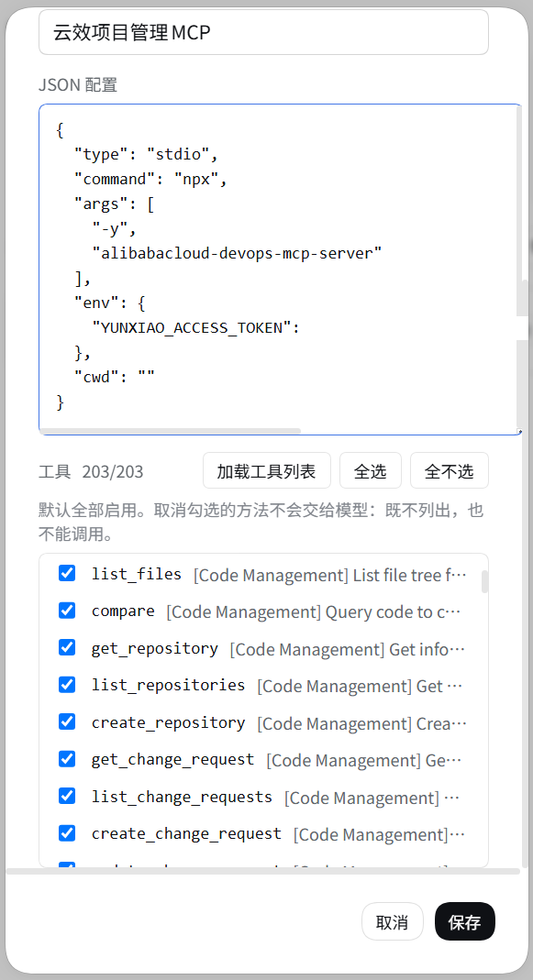Uncheck the get_change_request checkbox
Viewport: 533px width, 980px height.
[67, 759]
